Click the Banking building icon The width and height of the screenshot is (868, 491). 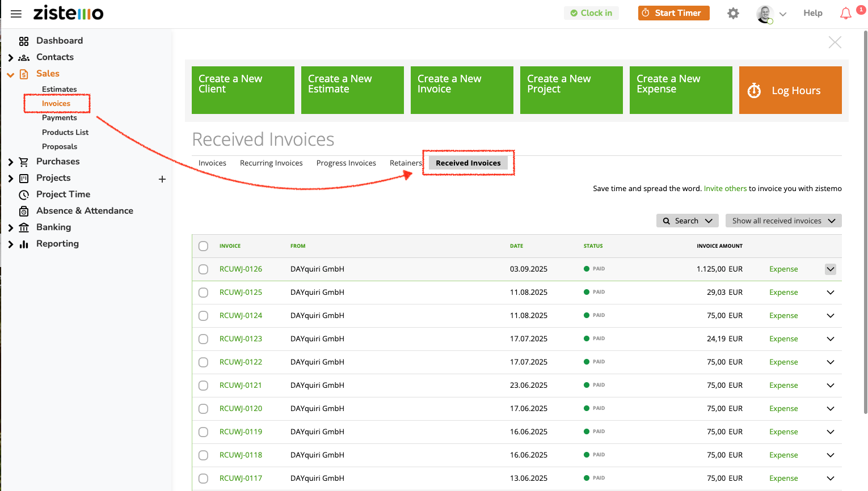[x=24, y=228]
